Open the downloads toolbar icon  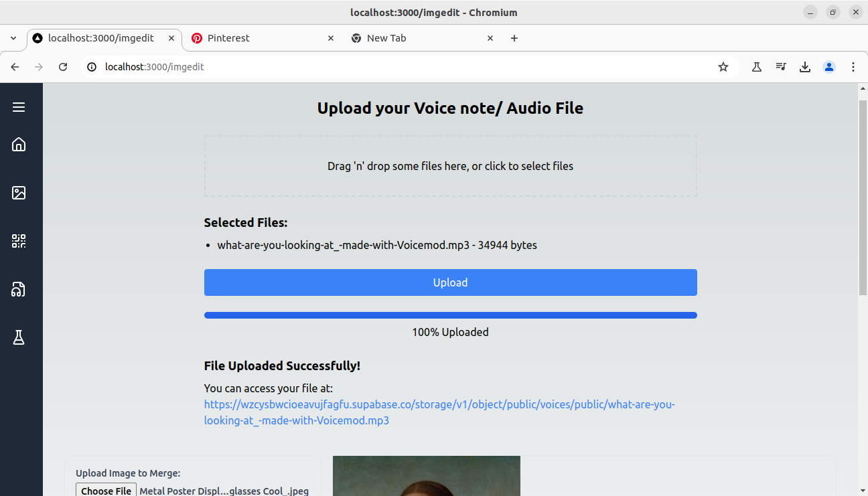coord(805,67)
